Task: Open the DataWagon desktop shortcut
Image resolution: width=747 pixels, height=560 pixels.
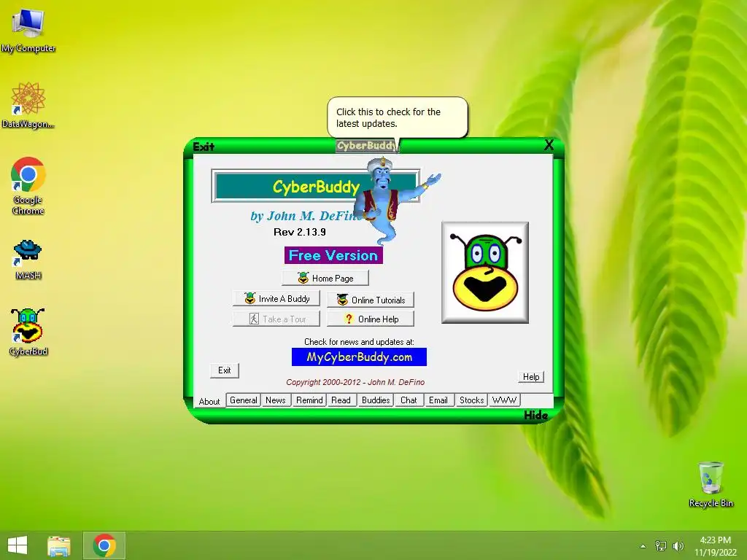Action: coord(28,105)
